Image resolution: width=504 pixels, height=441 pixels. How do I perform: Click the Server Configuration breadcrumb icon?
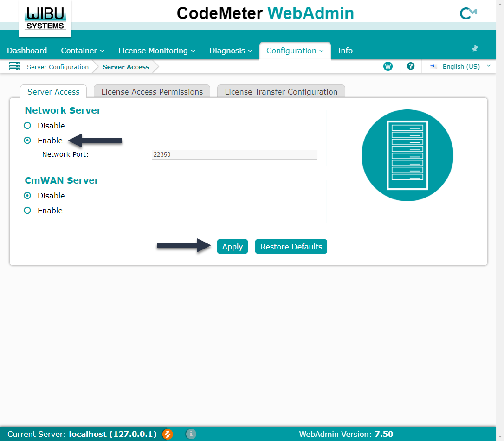14,66
